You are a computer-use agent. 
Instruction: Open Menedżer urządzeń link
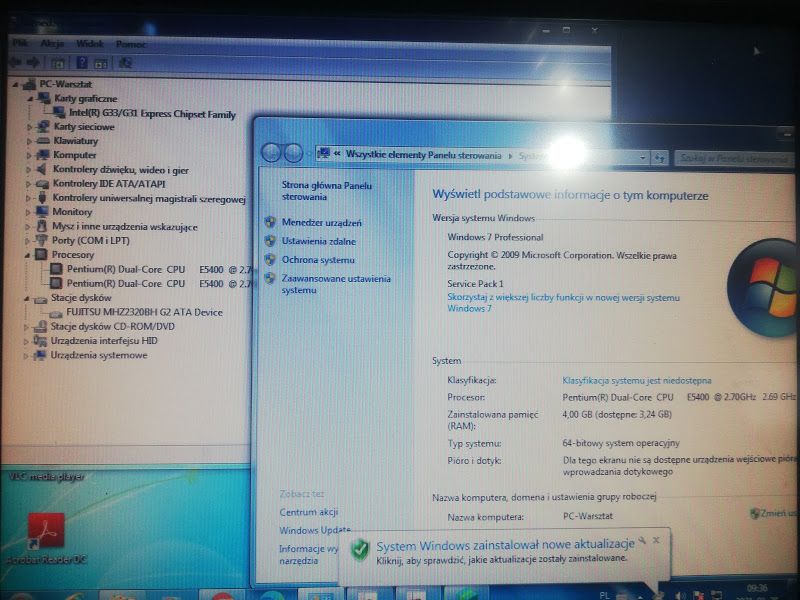click(x=321, y=222)
